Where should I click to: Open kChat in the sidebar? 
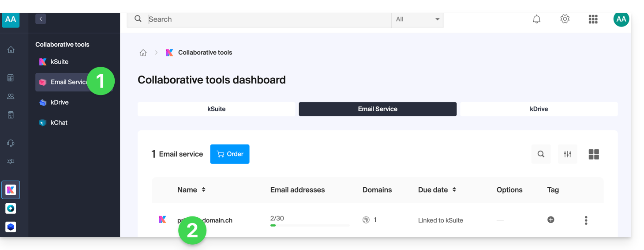[59, 123]
